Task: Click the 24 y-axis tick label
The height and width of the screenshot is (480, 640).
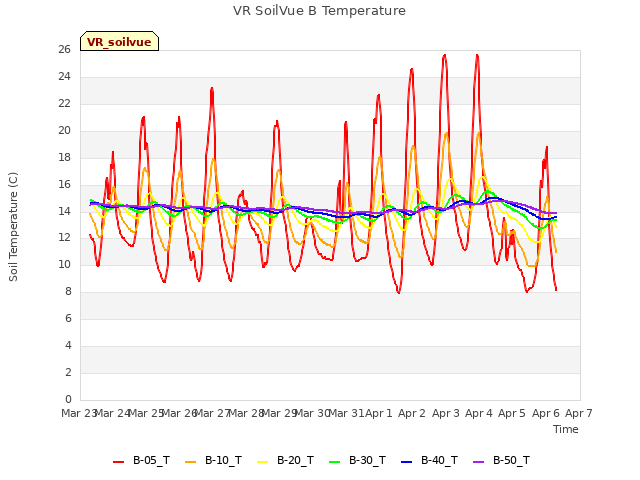Action: point(64,77)
